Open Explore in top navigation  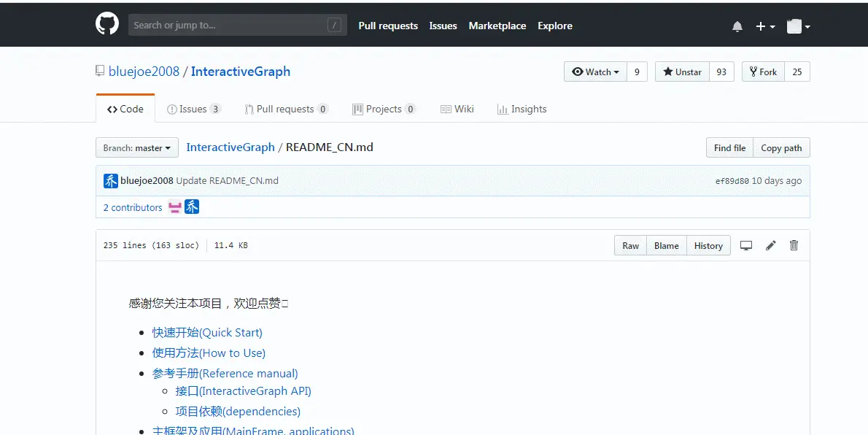554,26
